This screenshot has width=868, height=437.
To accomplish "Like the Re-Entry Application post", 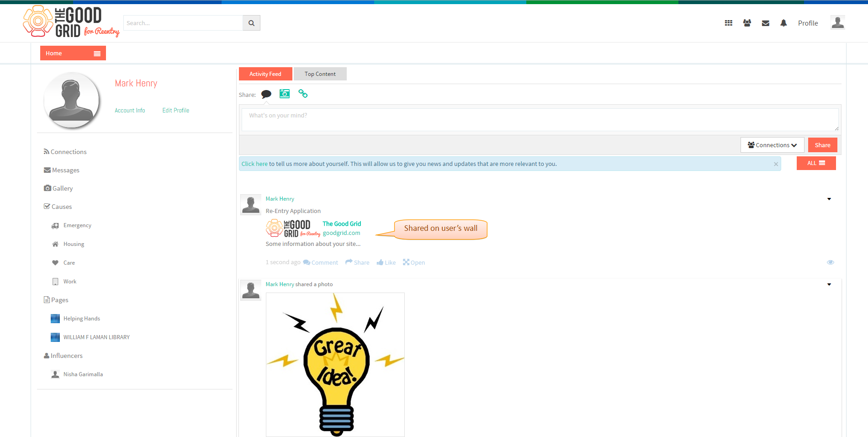I will (386, 262).
